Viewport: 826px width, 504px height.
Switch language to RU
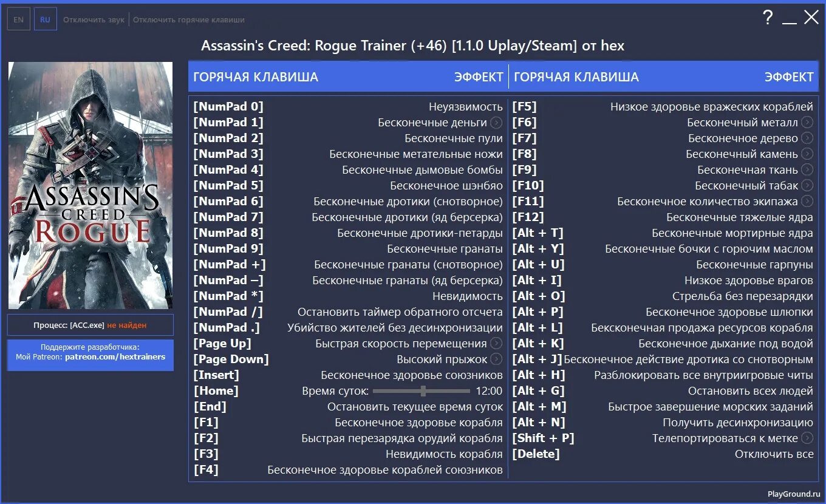(45, 19)
